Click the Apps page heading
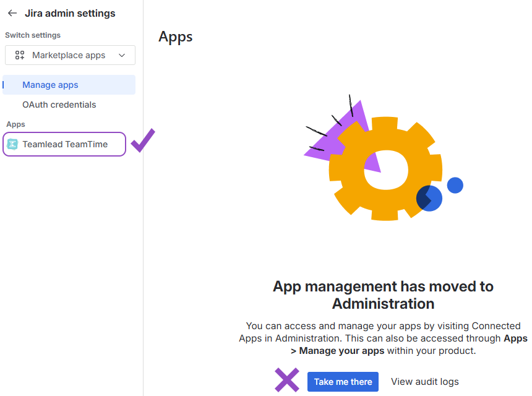532x396 pixels. click(176, 37)
